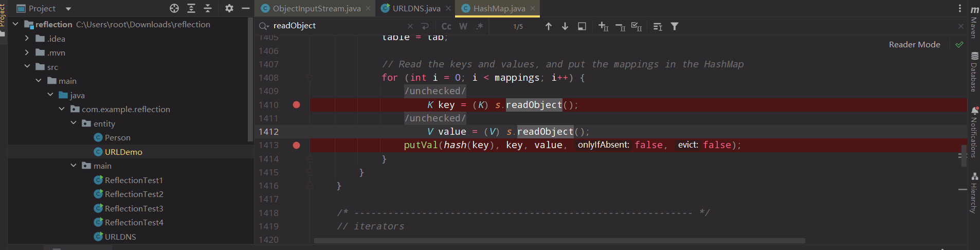Close URLDNS.java tab
This screenshot has height=250, width=980.
[448, 8]
